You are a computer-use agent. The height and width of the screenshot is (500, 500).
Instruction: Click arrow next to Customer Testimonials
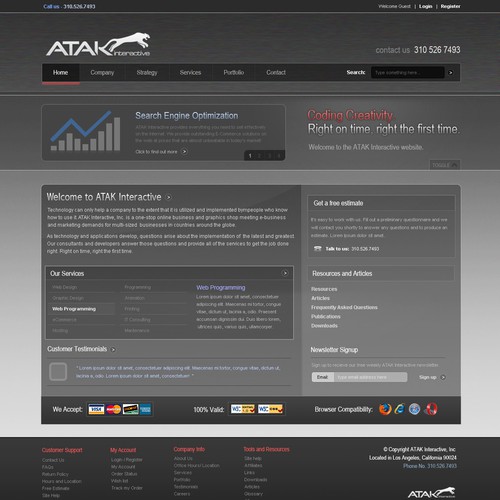pos(113,349)
